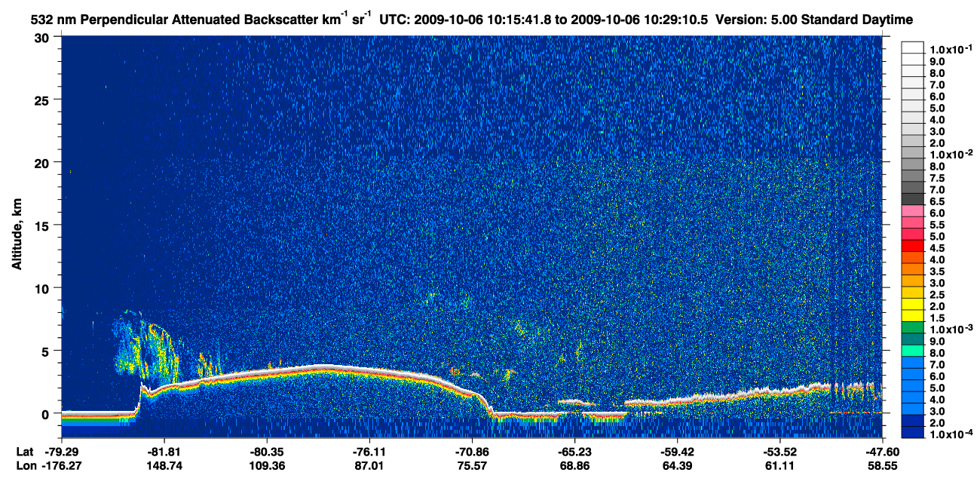Select longitude value "-176.27"

(x=61, y=465)
